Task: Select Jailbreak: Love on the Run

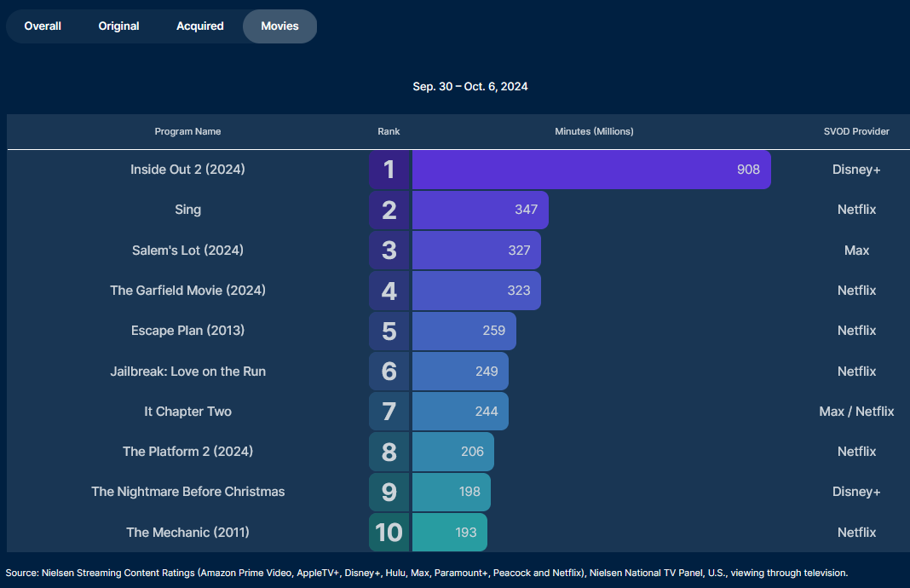Action: coord(187,372)
